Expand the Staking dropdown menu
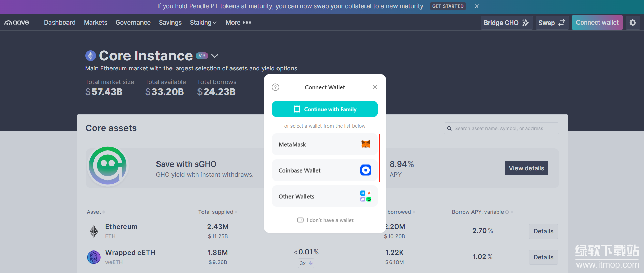644x273 pixels. 203,23
